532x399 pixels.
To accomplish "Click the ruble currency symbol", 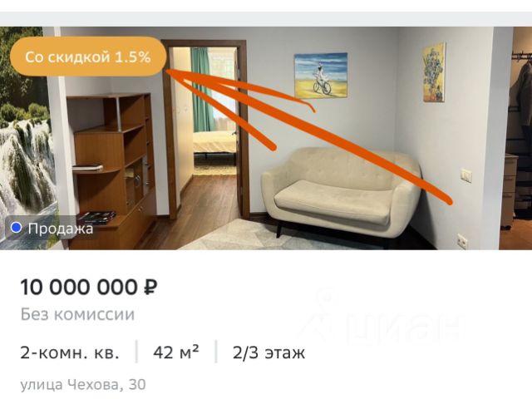I will coord(150,288).
